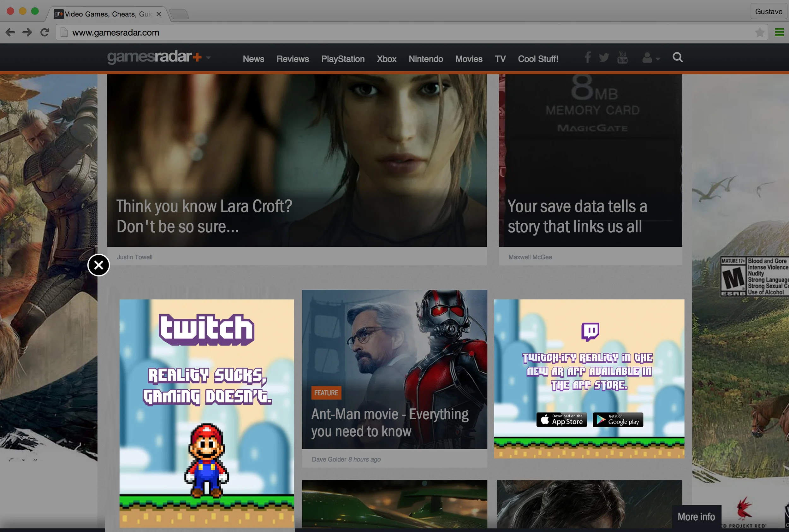Open the Lara Croft headline article
Image resolution: width=789 pixels, height=532 pixels.
tap(204, 216)
